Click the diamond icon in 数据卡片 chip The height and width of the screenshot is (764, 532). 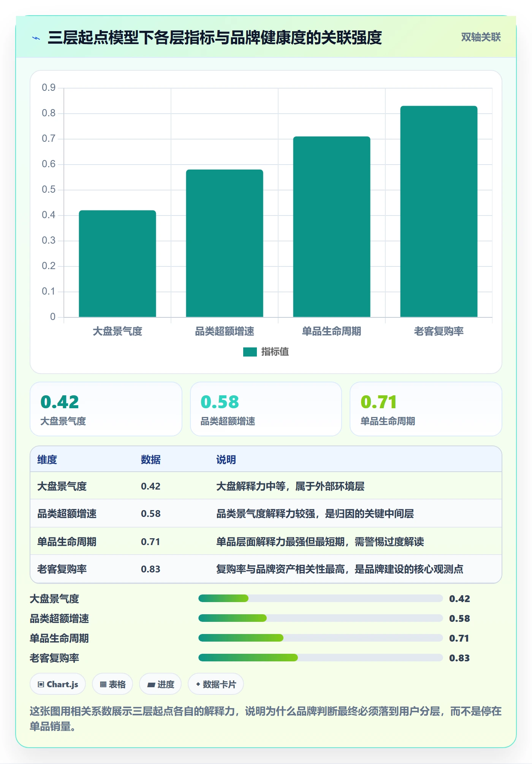pos(198,684)
